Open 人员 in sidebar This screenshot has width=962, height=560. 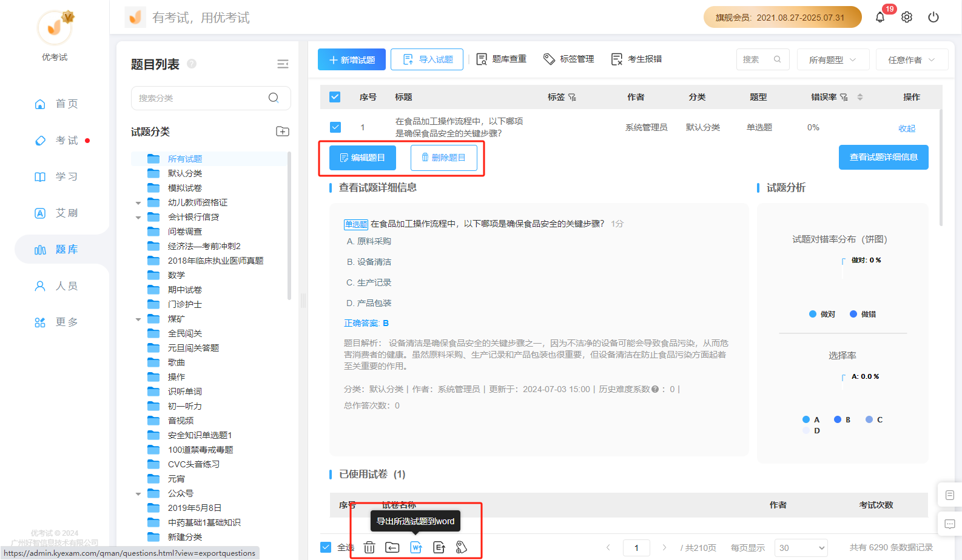pyautogui.click(x=56, y=285)
